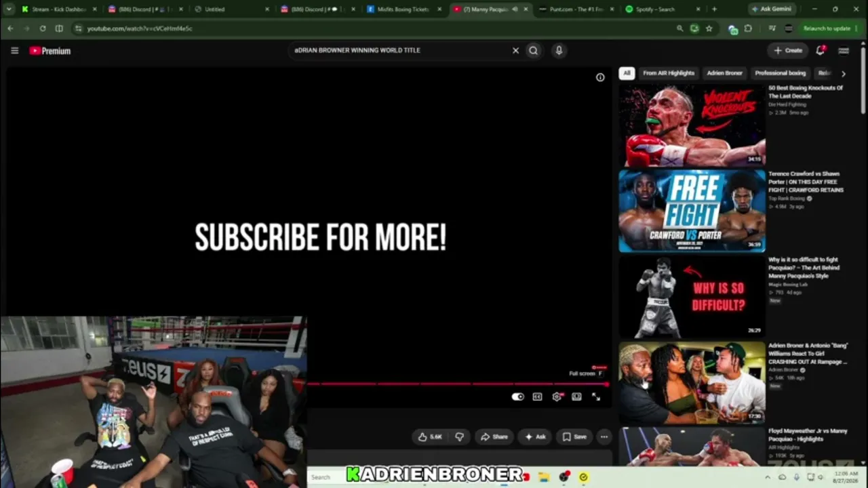Click the YouTube search text field

click(x=400, y=50)
